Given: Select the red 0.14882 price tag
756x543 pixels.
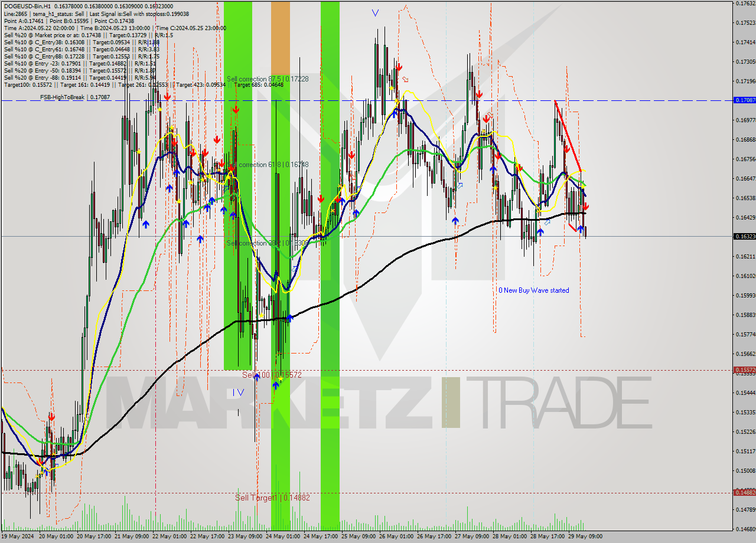Looking at the screenshot, I should [744, 492].
